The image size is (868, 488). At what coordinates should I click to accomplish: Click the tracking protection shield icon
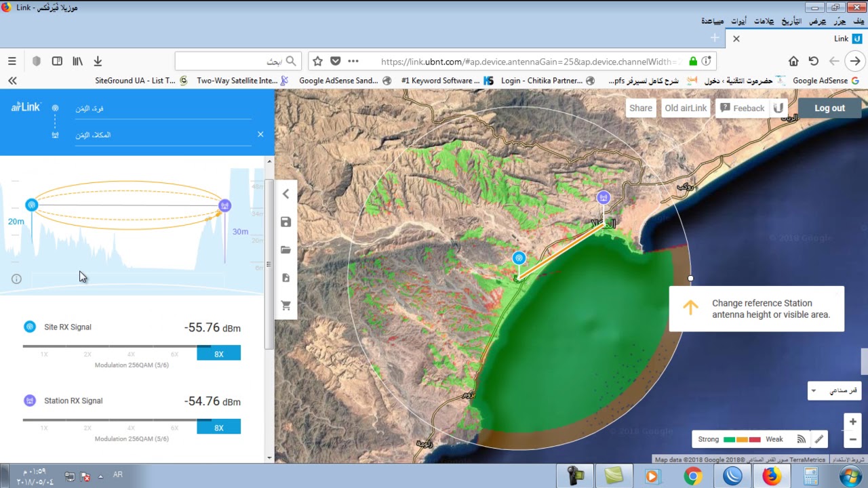(37, 61)
